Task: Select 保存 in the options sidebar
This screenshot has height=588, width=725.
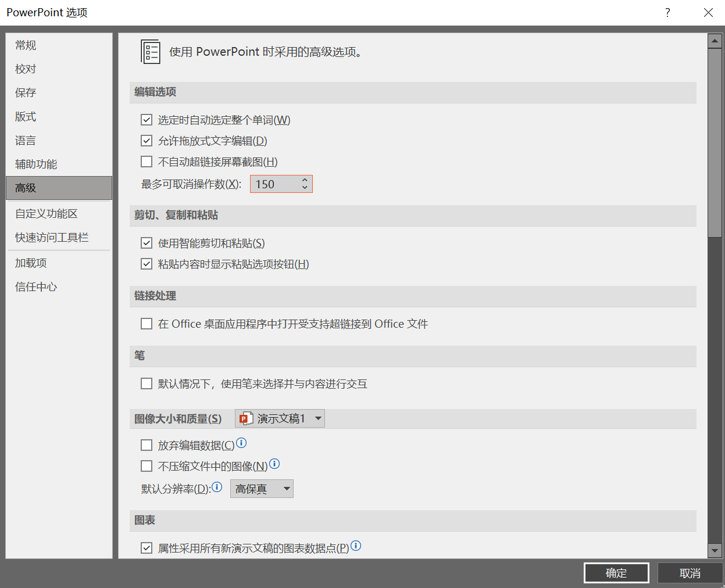Action: point(59,93)
